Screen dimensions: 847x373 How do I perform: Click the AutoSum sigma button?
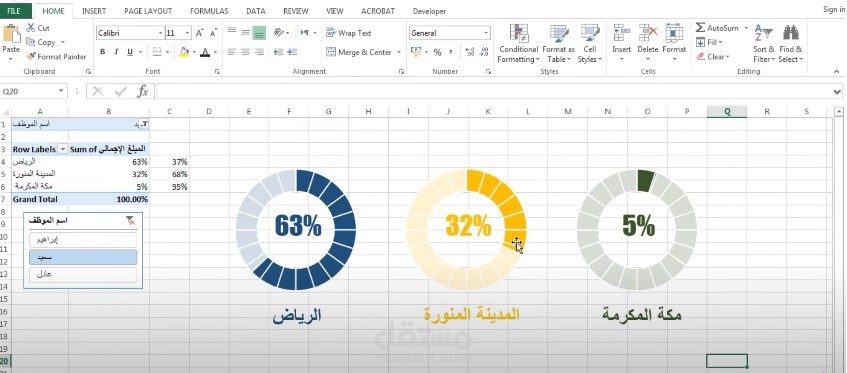coord(717,28)
